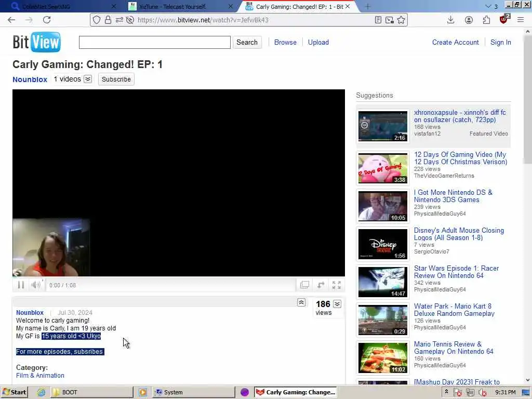Open the browser hamburger menu
This screenshot has width=532, height=399.
521,20
